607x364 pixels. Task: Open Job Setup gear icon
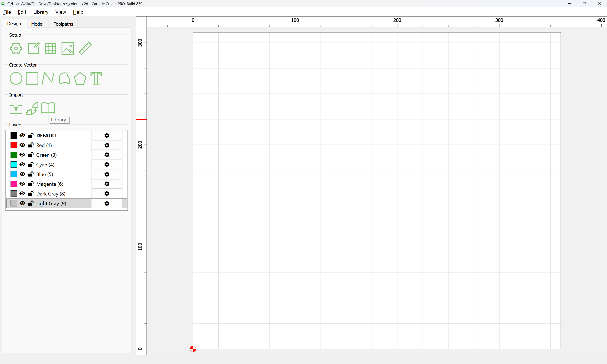coord(16,48)
